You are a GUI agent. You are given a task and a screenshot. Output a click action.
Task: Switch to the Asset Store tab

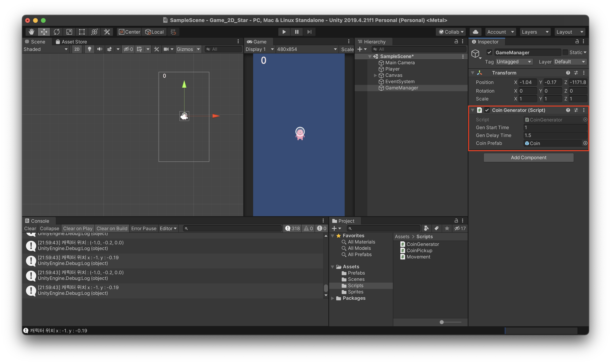point(71,42)
